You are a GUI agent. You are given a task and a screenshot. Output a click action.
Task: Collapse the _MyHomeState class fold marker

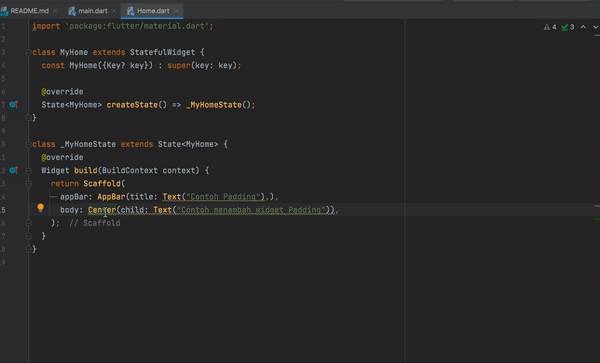(28, 144)
